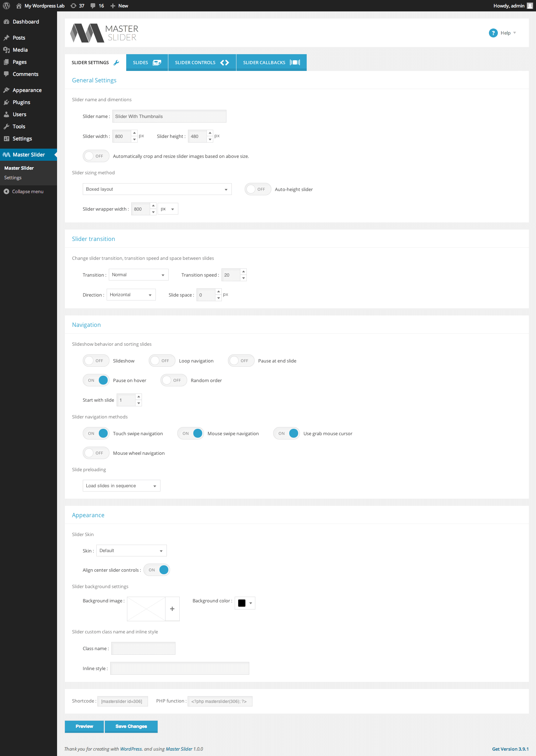The height and width of the screenshot is (756, 536).
Task: Switch to the Slider Controls tab
Action: click(202, 62)
